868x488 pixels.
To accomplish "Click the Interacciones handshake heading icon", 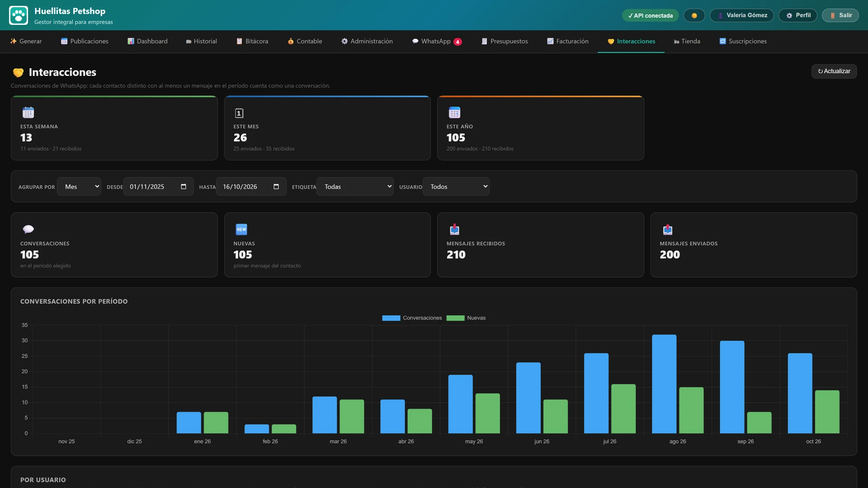I will [18, 72].
